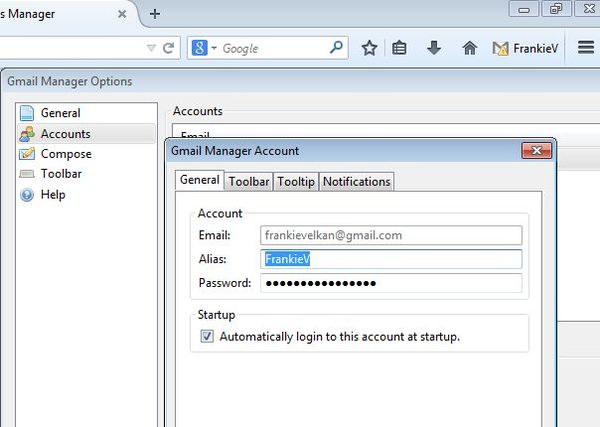Image resolution: width=600 pixels, height=427 pixels.
Task: Restore down the browser window
Action: [x=556, y=9]
